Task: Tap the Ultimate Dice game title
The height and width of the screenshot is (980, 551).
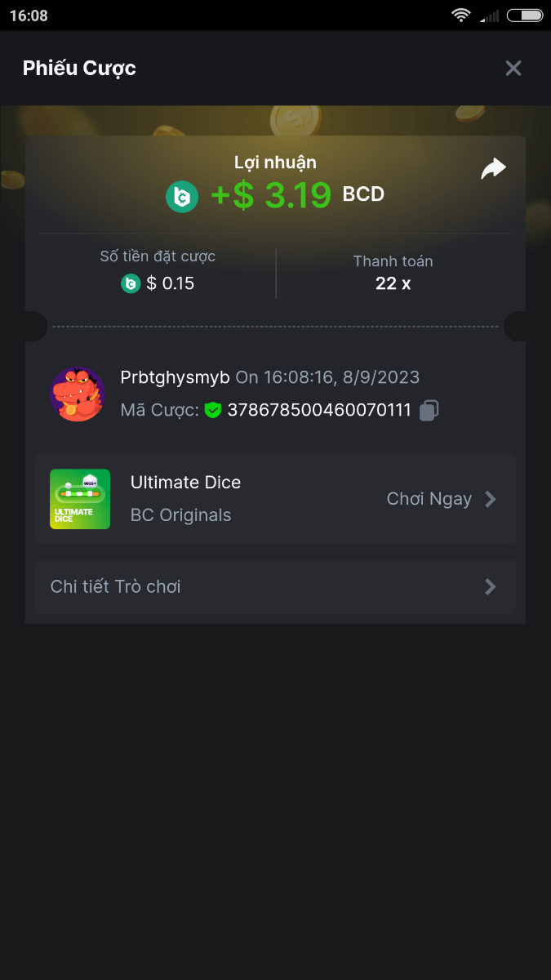Action: [x=185, y=483]
